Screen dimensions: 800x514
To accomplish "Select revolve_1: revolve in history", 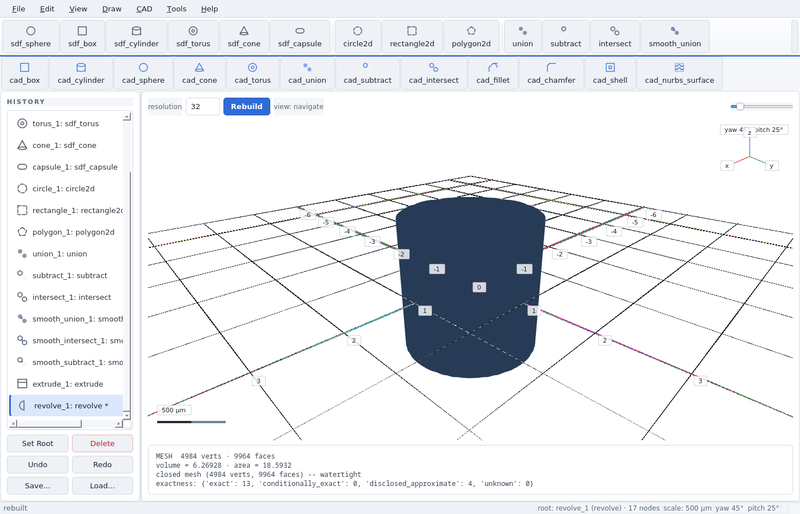I will (x=66, y=406).
